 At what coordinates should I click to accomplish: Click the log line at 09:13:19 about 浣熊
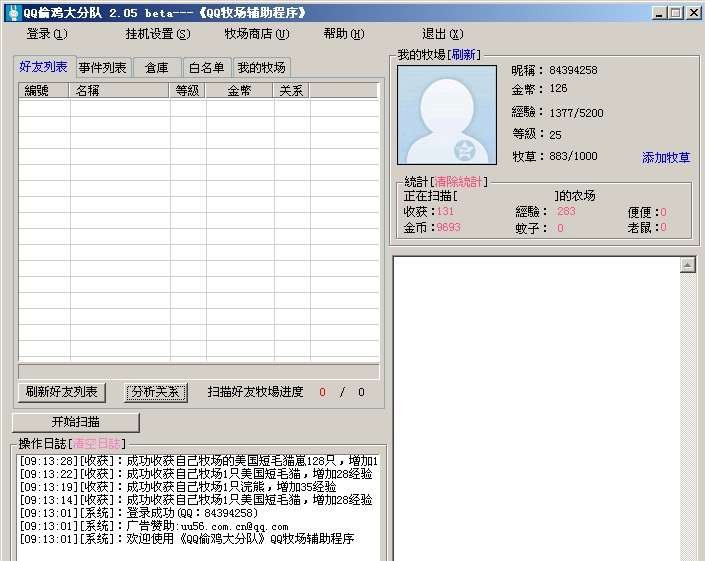tap(178, 487)
